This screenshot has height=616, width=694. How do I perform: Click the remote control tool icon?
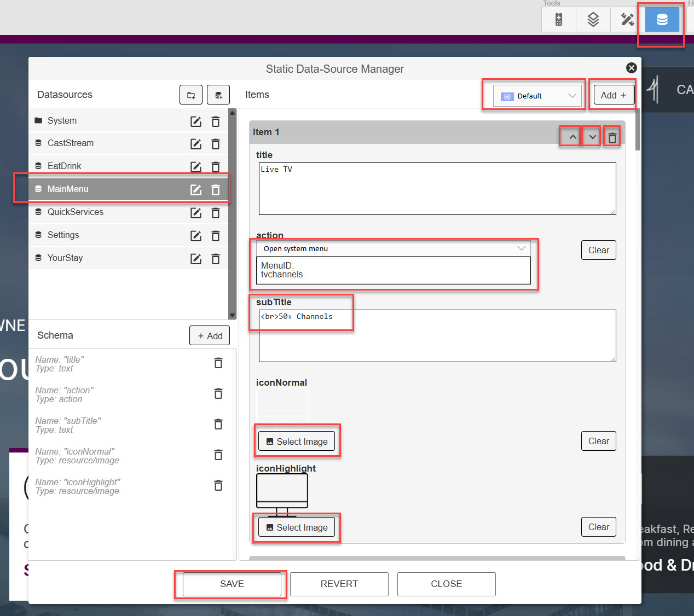point(558,20)
